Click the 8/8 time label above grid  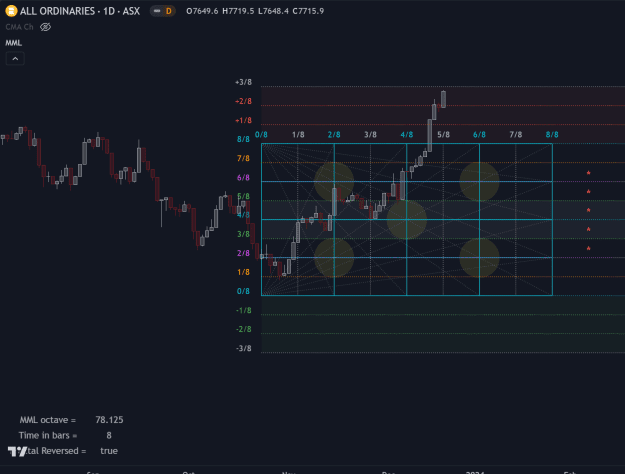pos(552,135)
